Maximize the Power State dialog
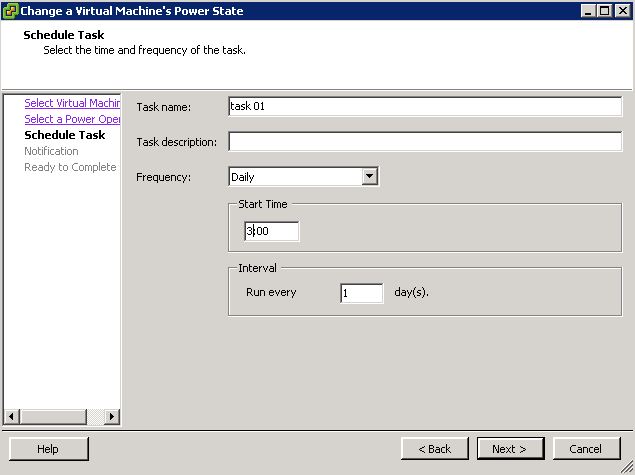The width and height of the screenshot is (635, 475). 604,11
